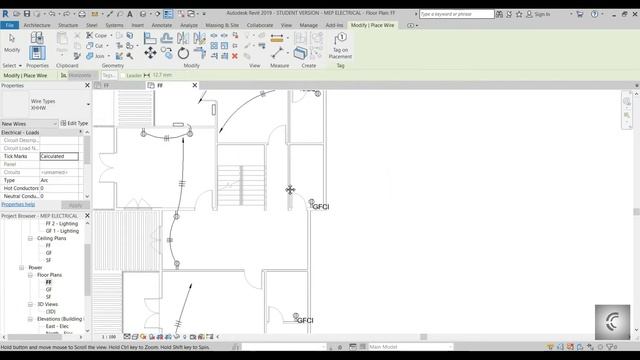The width and height of the screenshot is (640, 360).
Task: Click the Edit Type button
Action: (x=74, y=123)
